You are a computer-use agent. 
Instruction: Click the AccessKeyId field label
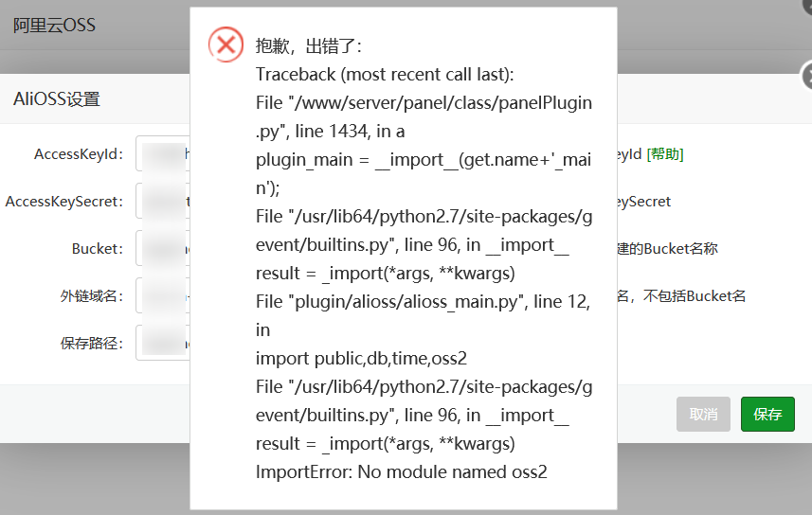coord(80,154)
